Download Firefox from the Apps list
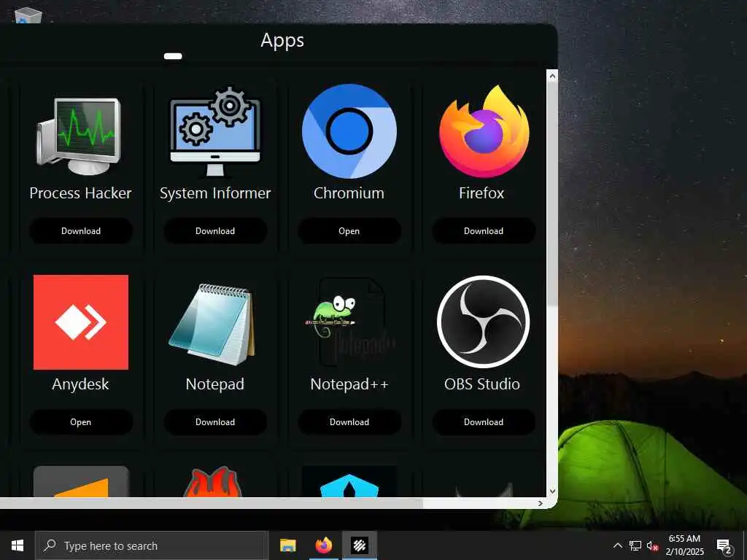 pos(484,231)
